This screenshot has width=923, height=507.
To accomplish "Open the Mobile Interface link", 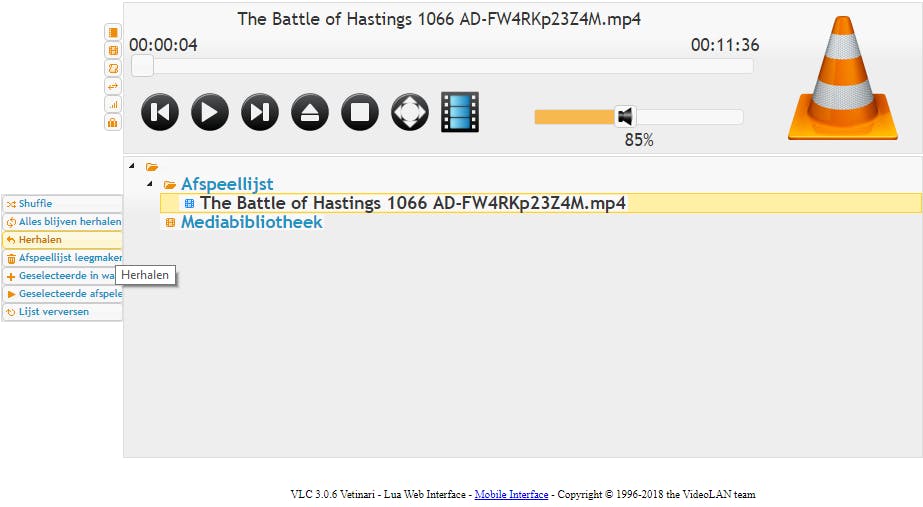I will [x=512, y=495].
